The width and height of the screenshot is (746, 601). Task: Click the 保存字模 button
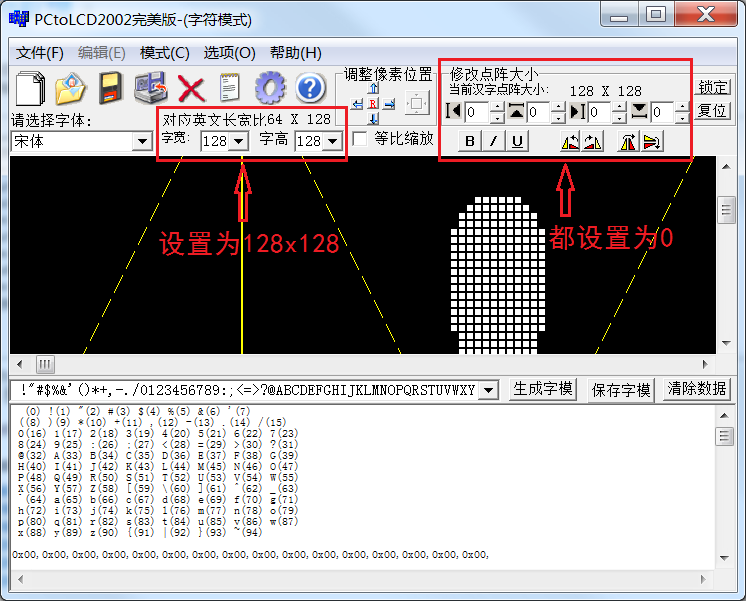click(621, 389)
